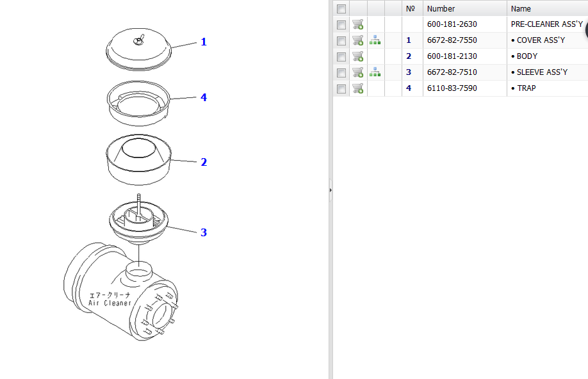Click position number 3 in the table
The width and height of the screenshot is (588, 379).
click(x=409, y=72)
